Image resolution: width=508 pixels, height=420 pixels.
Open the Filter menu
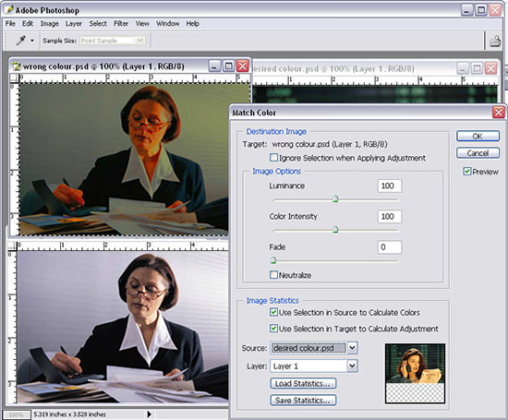(x=121, y=24)
